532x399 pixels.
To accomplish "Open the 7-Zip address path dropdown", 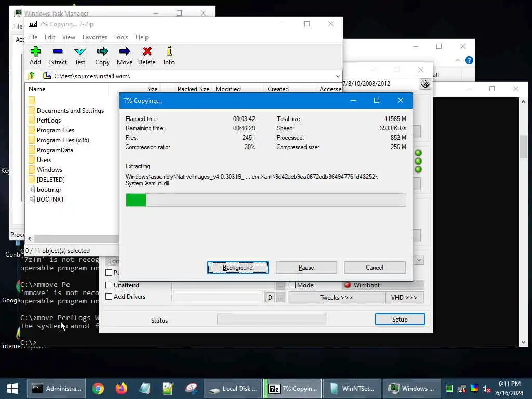I will 338,76.
